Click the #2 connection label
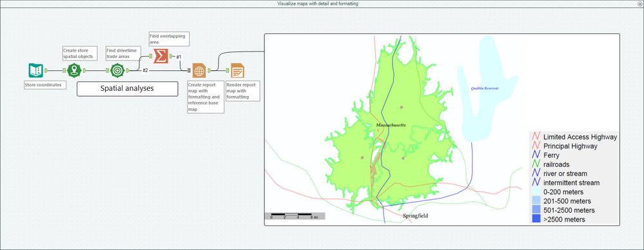This screenshot has height=250, width=644. 145,71
